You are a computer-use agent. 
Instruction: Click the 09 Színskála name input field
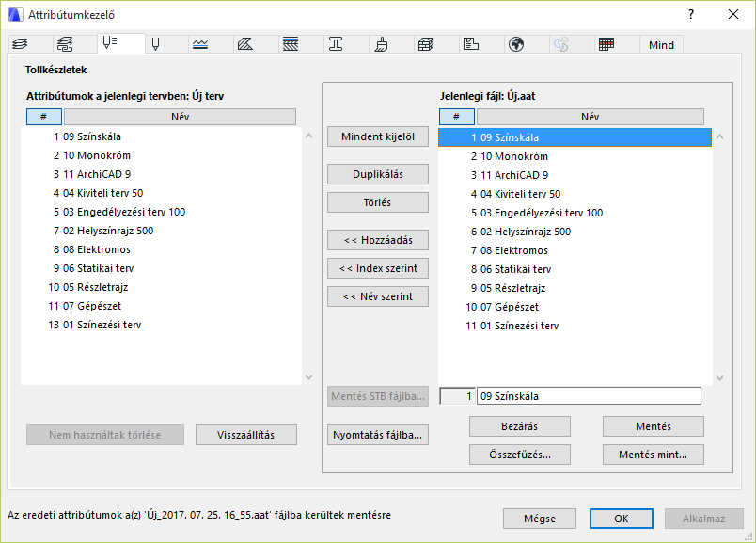tap(589, 396)
